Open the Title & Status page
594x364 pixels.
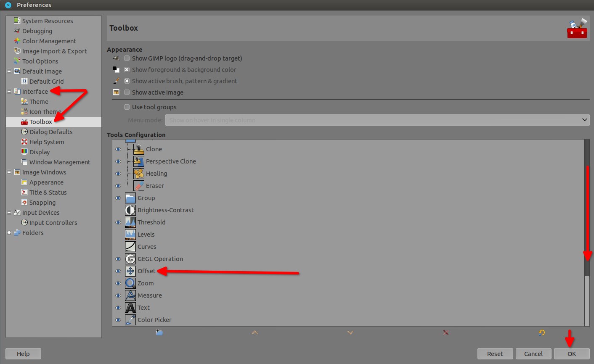coord(48,193)
